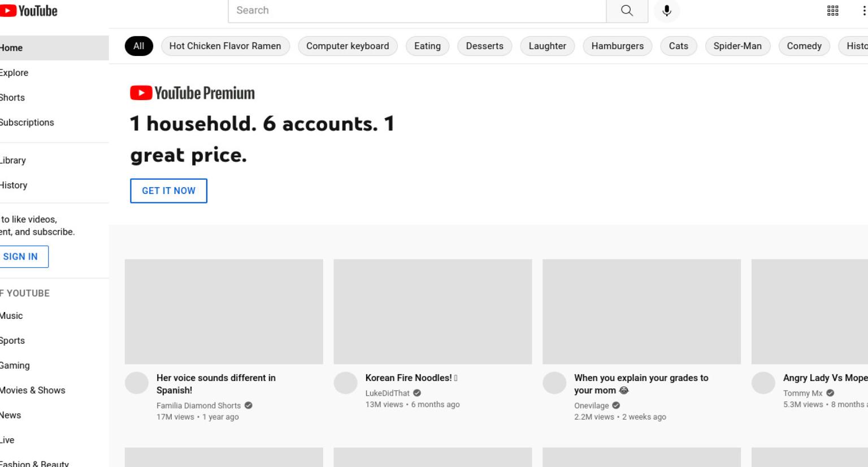Open Explore in sidebar

(x=54, y=73)
